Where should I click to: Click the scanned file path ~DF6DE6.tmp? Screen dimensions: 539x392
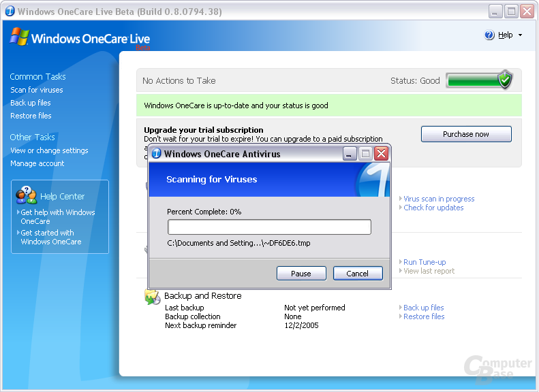pos(238,243)
